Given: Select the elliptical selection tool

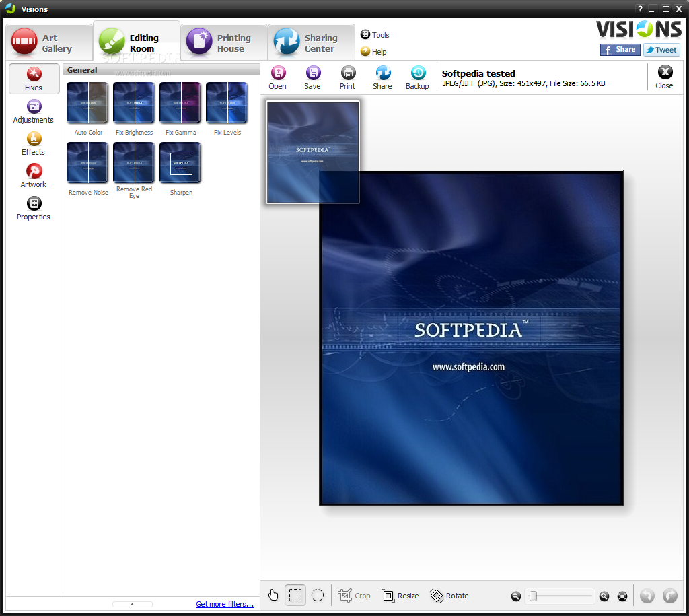Looking at the screenshot, I should point(318,595).
